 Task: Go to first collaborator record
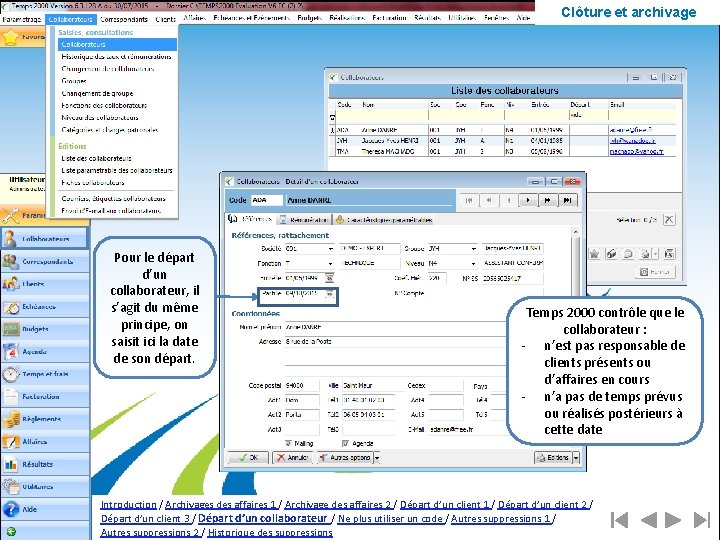(x=469, y=200)
